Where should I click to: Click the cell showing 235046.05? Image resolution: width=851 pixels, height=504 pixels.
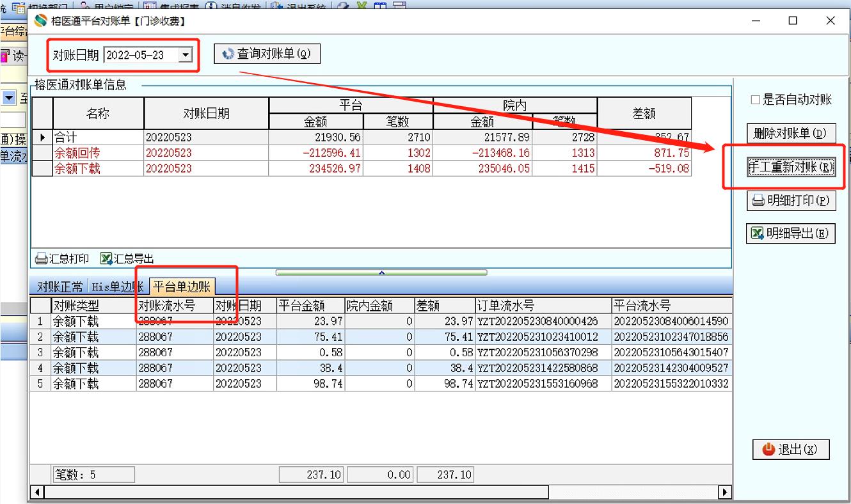pos(483,168)
